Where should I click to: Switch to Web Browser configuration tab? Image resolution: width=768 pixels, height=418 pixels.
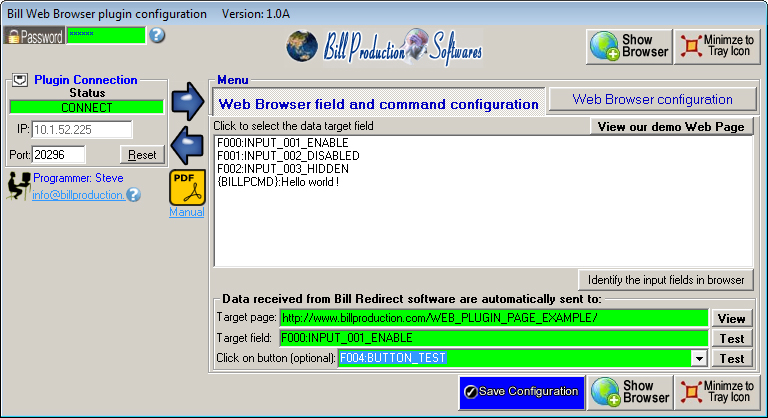click(x=652, y=99)
